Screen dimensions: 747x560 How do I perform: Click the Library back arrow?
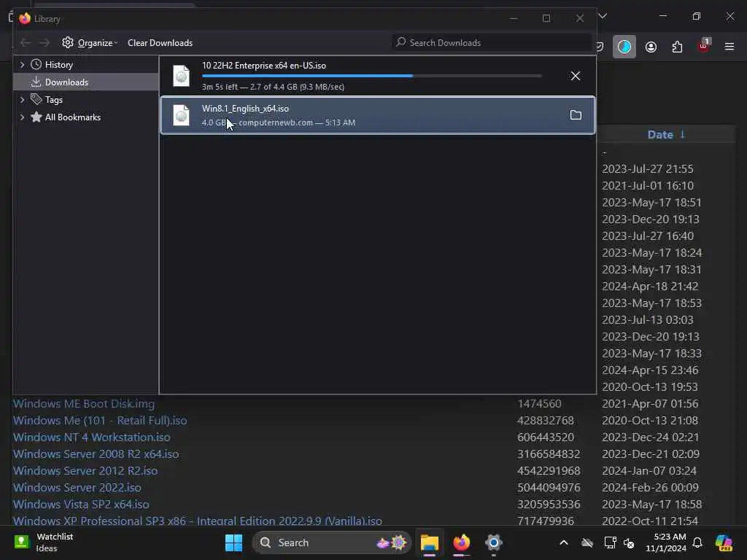point(26,43)
